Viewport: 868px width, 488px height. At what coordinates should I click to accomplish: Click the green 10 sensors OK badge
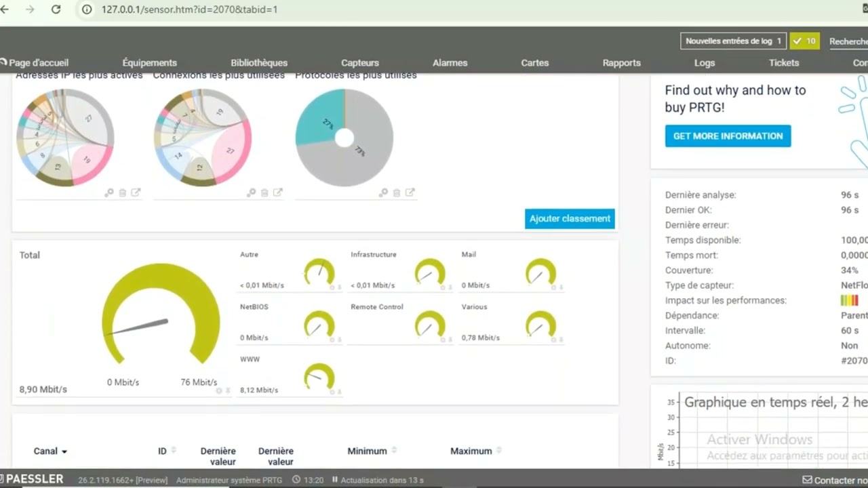point(804,41)
